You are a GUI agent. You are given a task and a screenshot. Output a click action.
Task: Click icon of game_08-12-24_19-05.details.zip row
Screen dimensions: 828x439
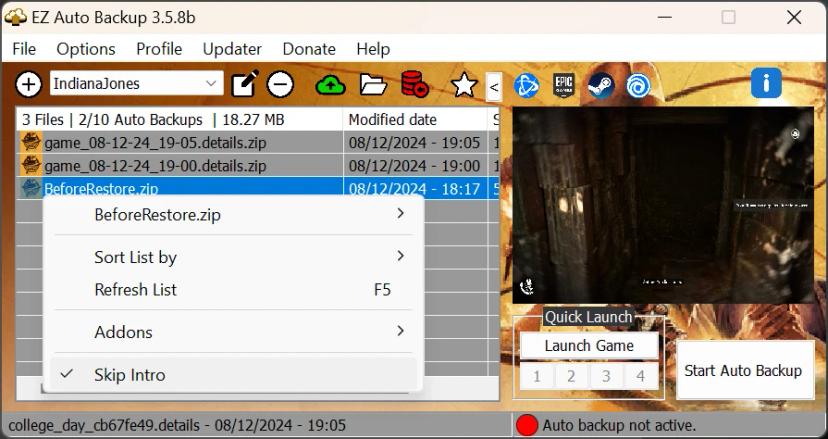tap(31, 143)
